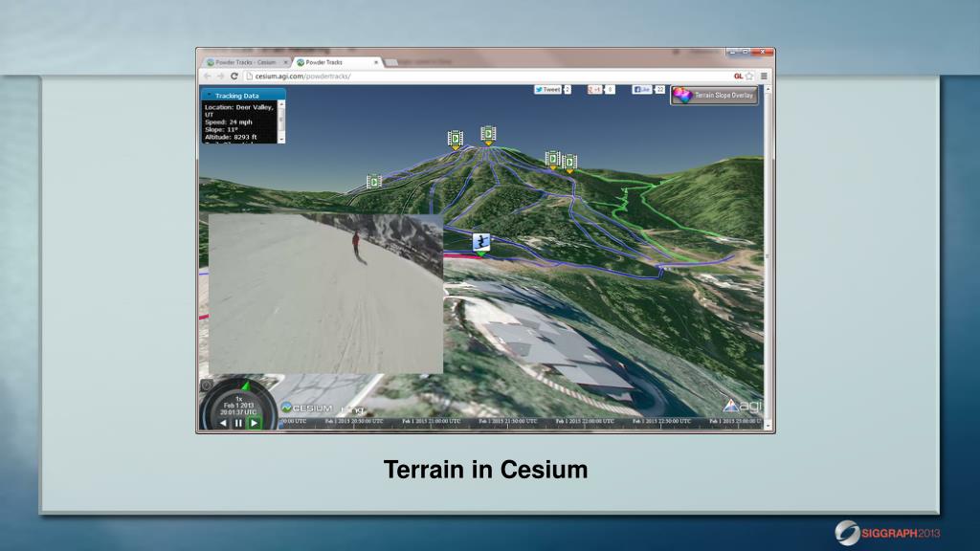The width and height of the screenshot is (980, 551).
Task: Go forward using browser forward arrow
Action: (x=221, y=77)
